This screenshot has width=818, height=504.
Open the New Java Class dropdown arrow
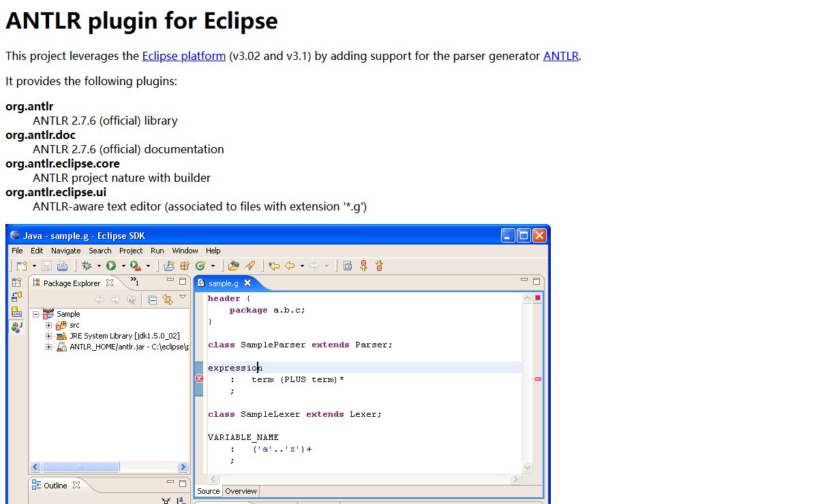pos(213,266)
